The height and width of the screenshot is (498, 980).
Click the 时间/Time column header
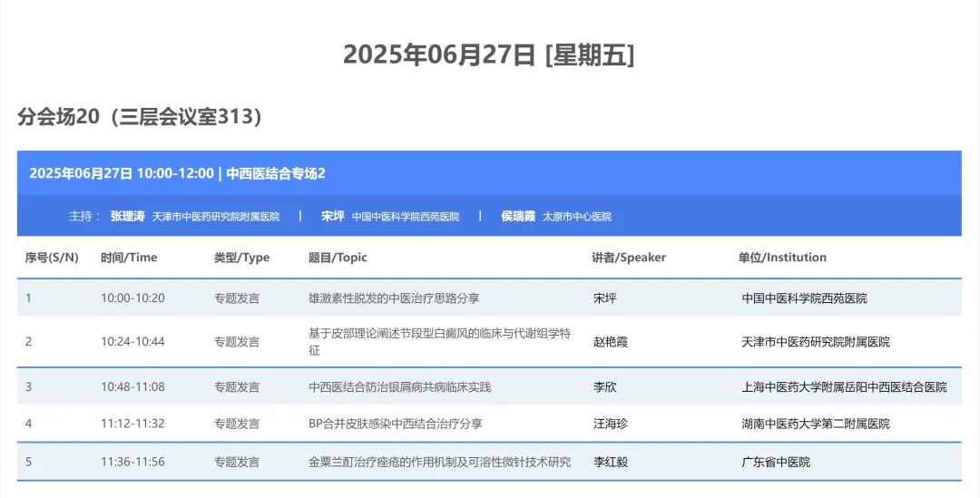click(129, 258)
